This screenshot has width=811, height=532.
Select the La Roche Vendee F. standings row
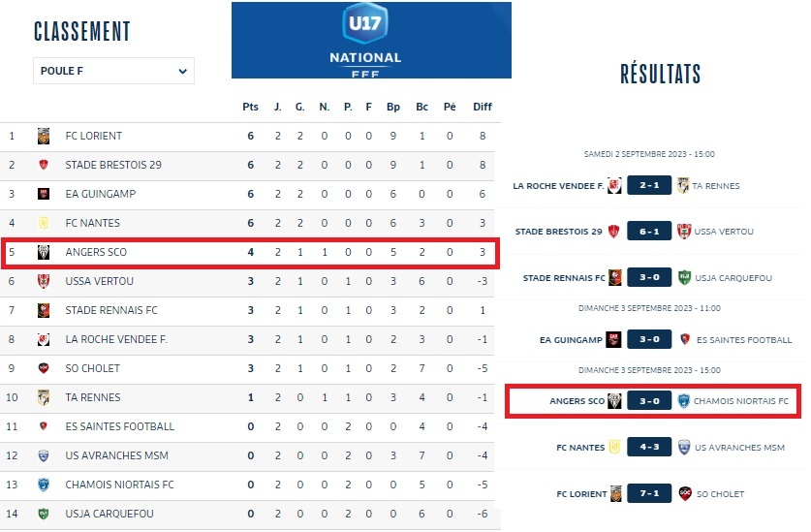tap(250, 339)
